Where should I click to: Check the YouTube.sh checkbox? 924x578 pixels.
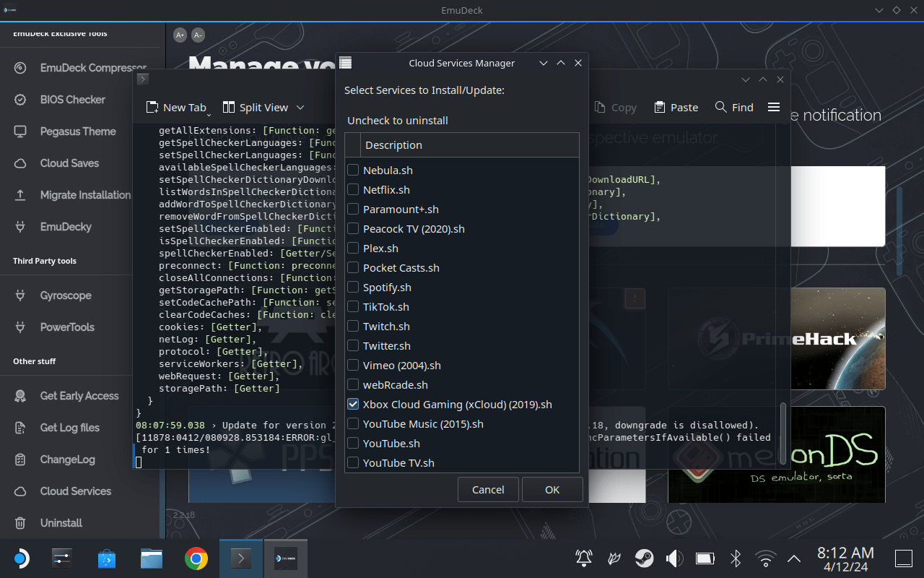(353, 443)
